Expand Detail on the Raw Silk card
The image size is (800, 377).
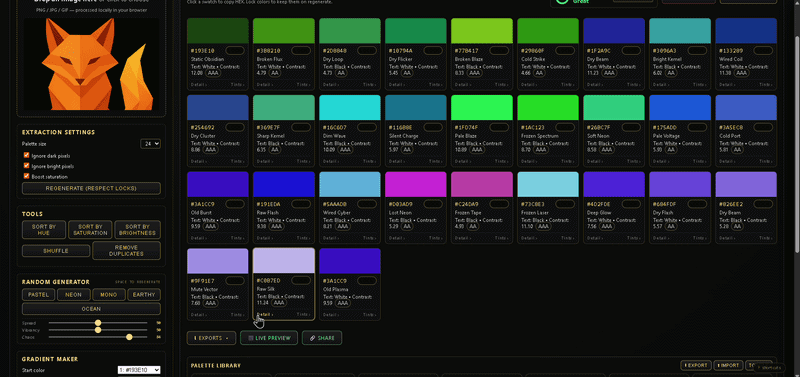(x=265, y=315)
